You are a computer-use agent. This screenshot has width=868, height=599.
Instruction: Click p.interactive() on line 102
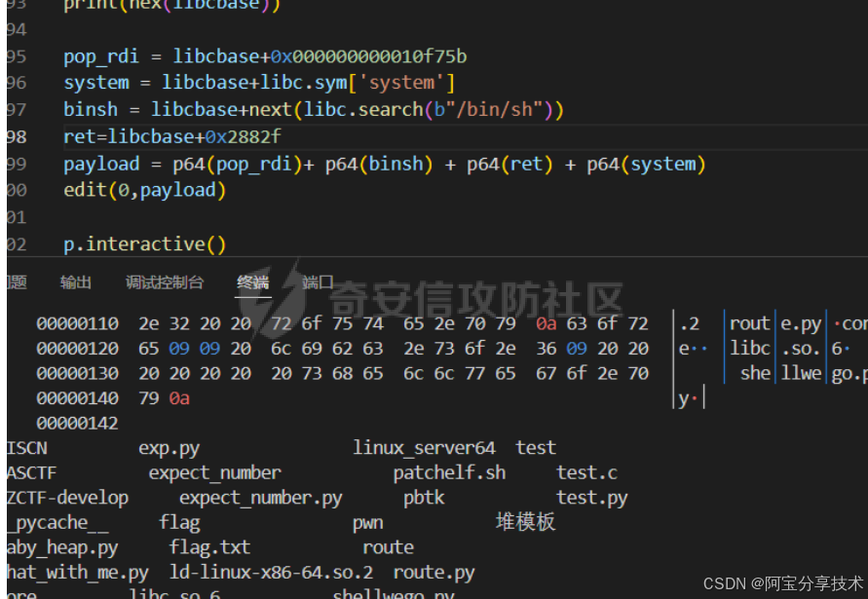click(x=144, y=244)
